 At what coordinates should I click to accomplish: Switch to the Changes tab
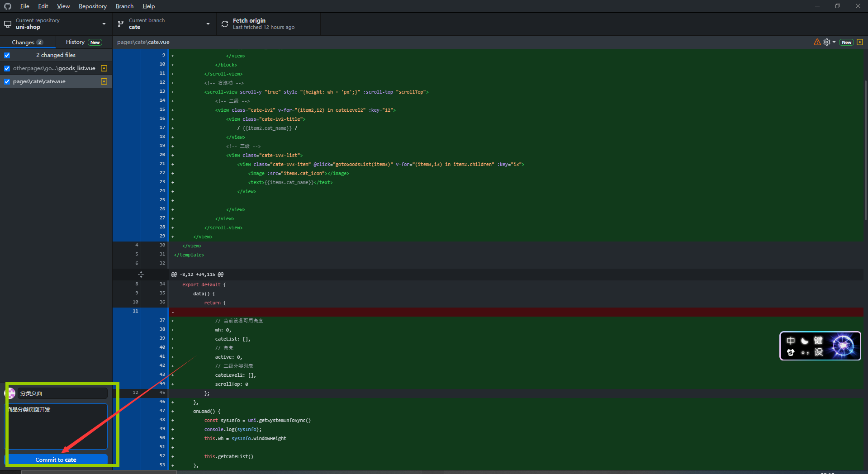click(x=28, y=42)
